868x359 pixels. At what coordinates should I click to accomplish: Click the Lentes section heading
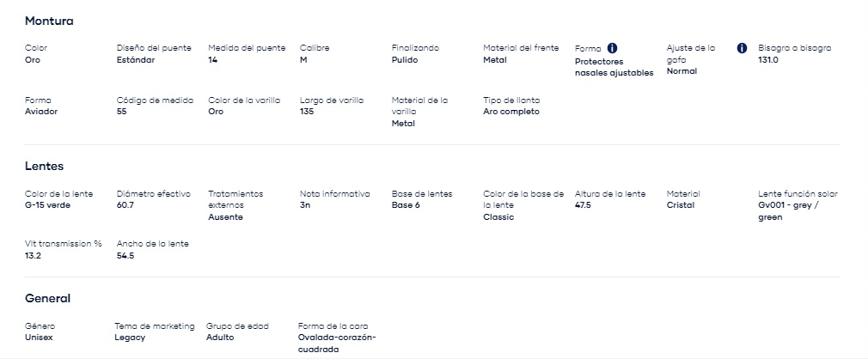click(x=45, y=166)
